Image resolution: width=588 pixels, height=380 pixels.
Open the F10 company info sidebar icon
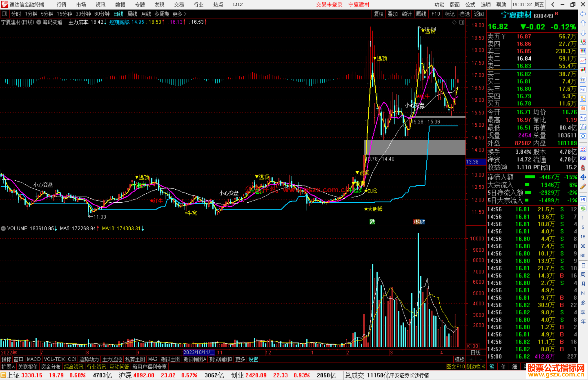point(583,89)
